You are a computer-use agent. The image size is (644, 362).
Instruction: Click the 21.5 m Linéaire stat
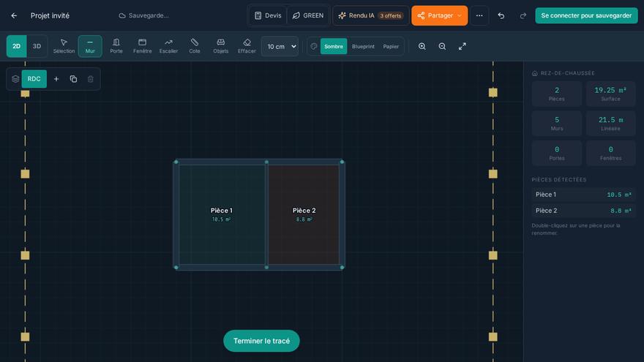click(x=610, y=124)
